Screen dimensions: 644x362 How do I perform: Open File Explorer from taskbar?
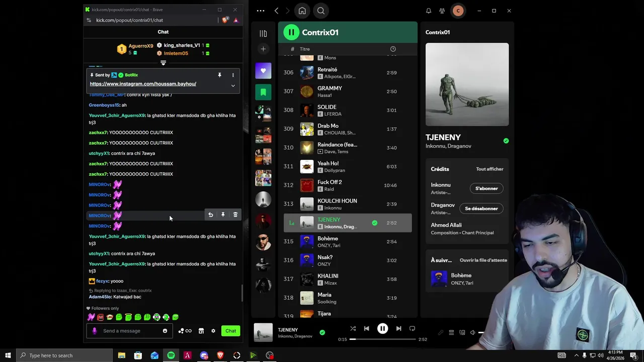121,355
